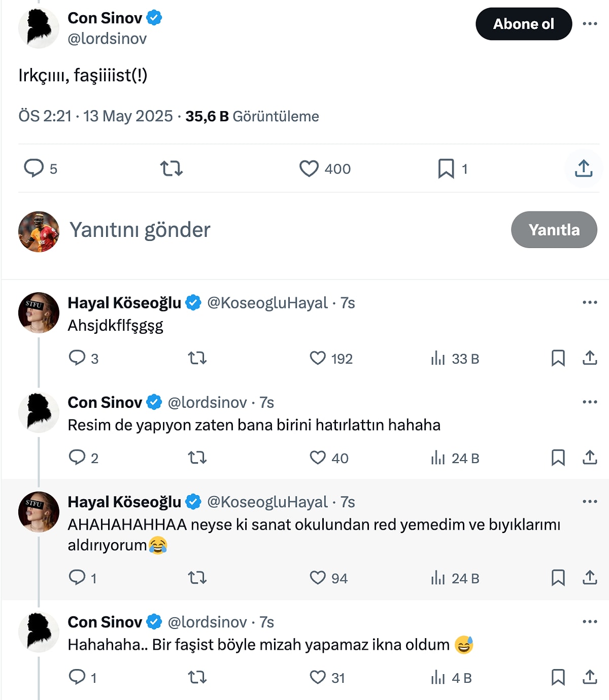Click the Abone ol subscribe button

pyautogui.click(x=523, y=24)
